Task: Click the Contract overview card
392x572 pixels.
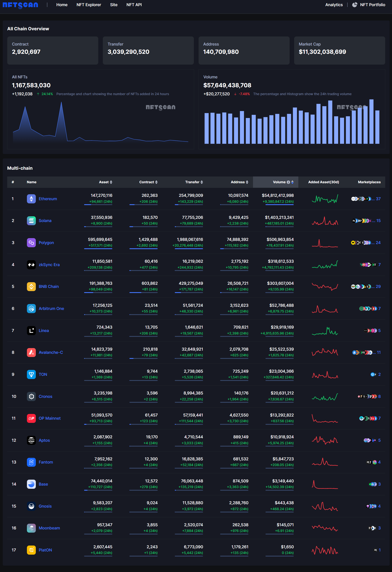Action: [53, 50]
